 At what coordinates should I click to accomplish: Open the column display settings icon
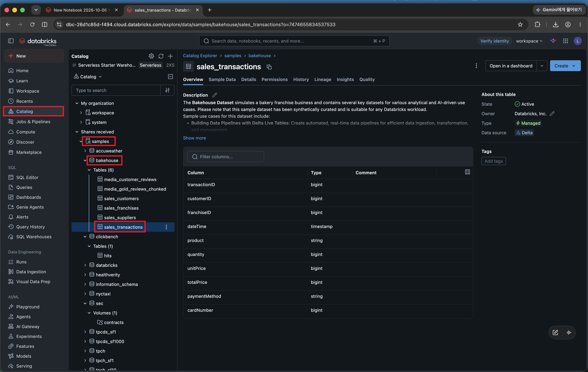(467, 172)
